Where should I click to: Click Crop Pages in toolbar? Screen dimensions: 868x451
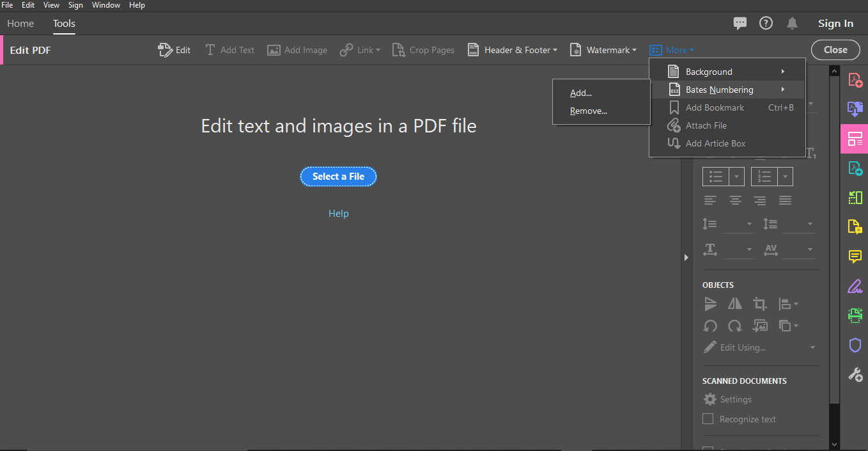pyautogui.click(x=423, y=50)
